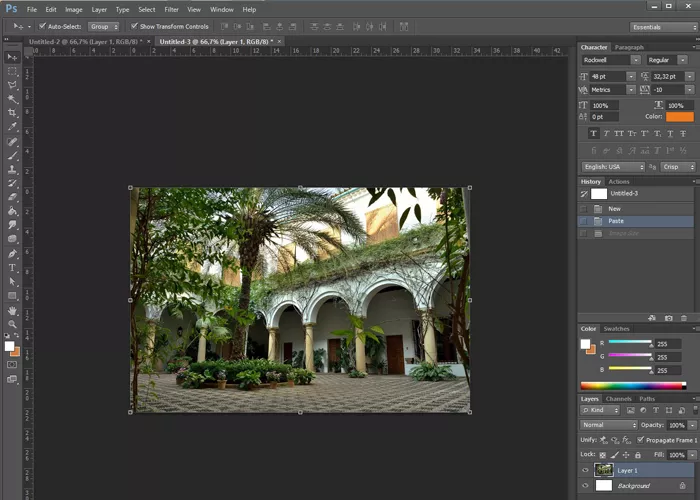Switch to the Untitled-2 document tab
This screenshot has width=700, height=500.
[86, 41]
